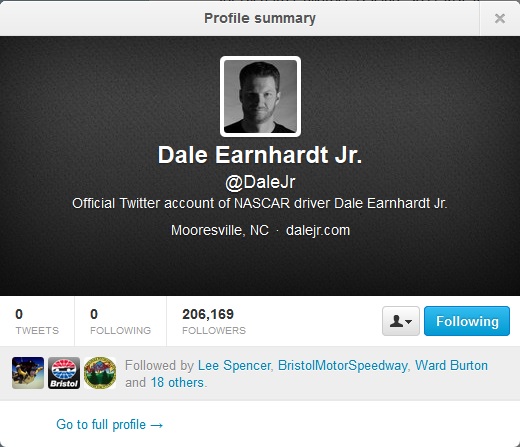This screenshot has width=520, height=447.
Task: Show the 18 others followers list
Action: [177, 383]
